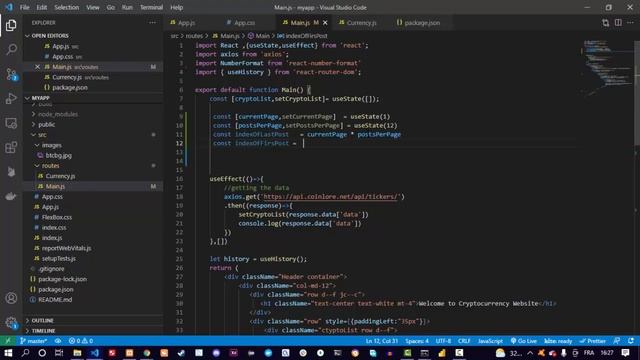Open FlexBox.css file
The height and width of the screenshot is (360, 640).
pos(57,217)
